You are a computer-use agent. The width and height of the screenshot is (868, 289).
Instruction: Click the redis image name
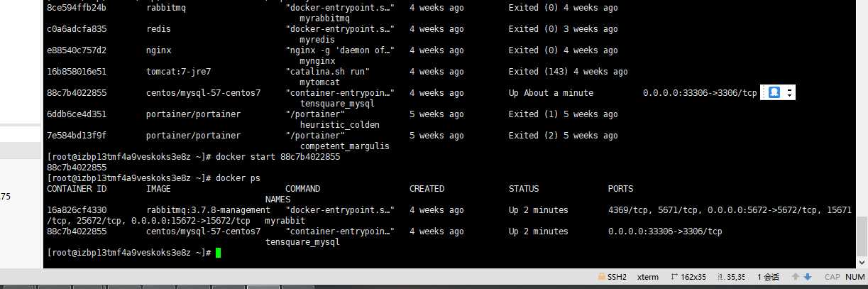[158, 29]
